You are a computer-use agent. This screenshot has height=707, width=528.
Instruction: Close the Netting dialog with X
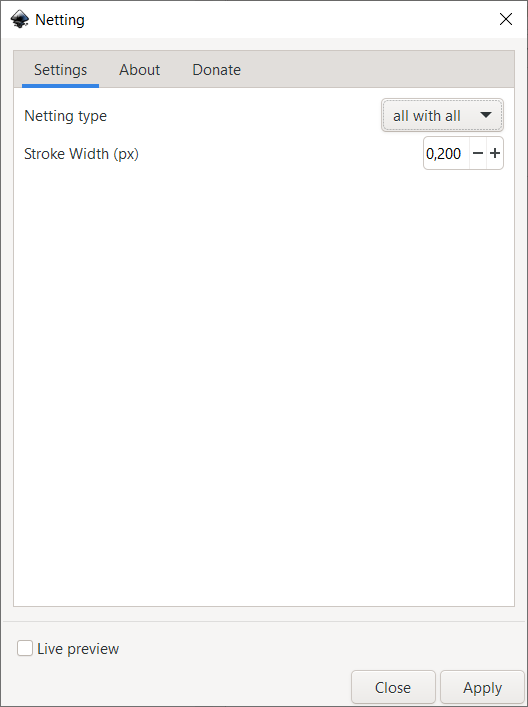click(506, 19)
